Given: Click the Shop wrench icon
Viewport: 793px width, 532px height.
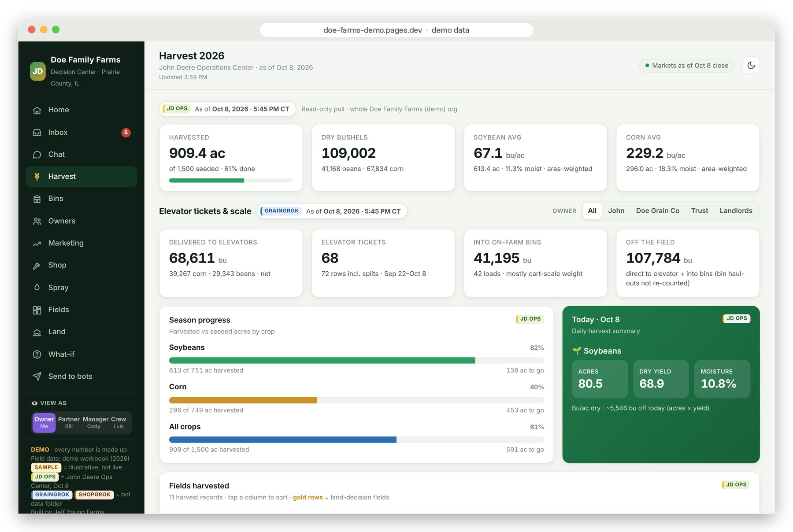Looking at the screenshot, I should tap(37, 266).
